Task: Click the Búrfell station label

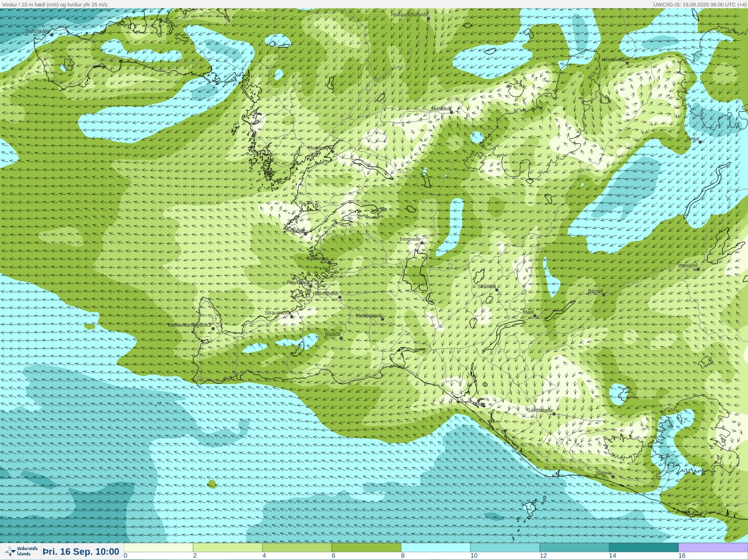Action: 595,291
